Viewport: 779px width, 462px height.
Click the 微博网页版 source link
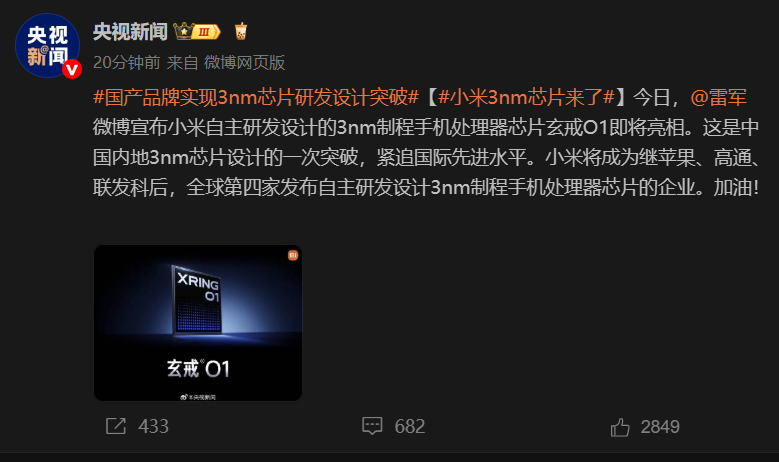point(244,63)
